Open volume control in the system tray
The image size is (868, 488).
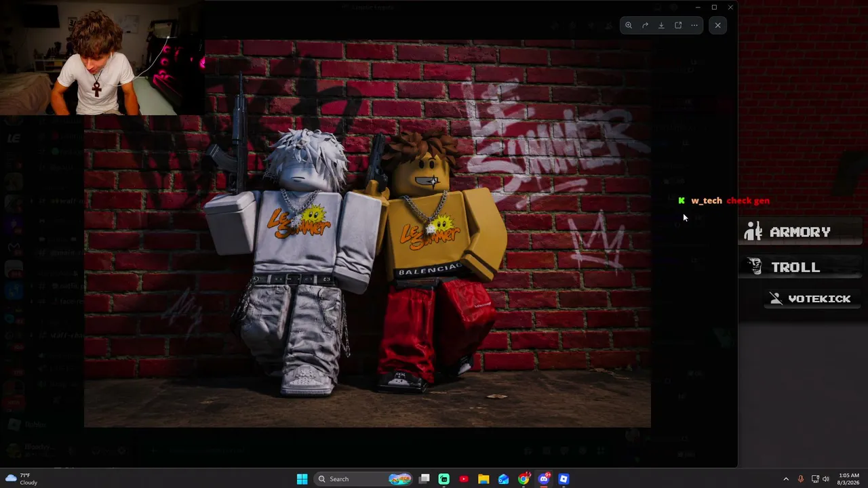pyautogui.click(x=826, y=479)
